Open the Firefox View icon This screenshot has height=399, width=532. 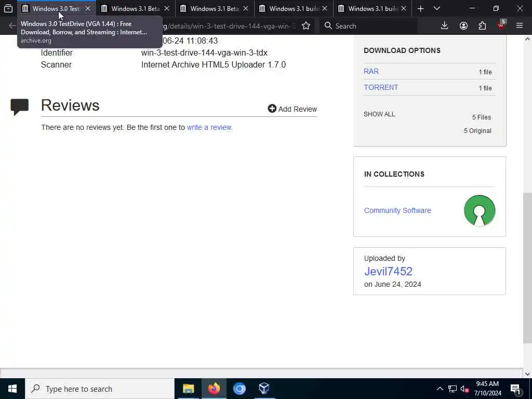tap(8, 8)
